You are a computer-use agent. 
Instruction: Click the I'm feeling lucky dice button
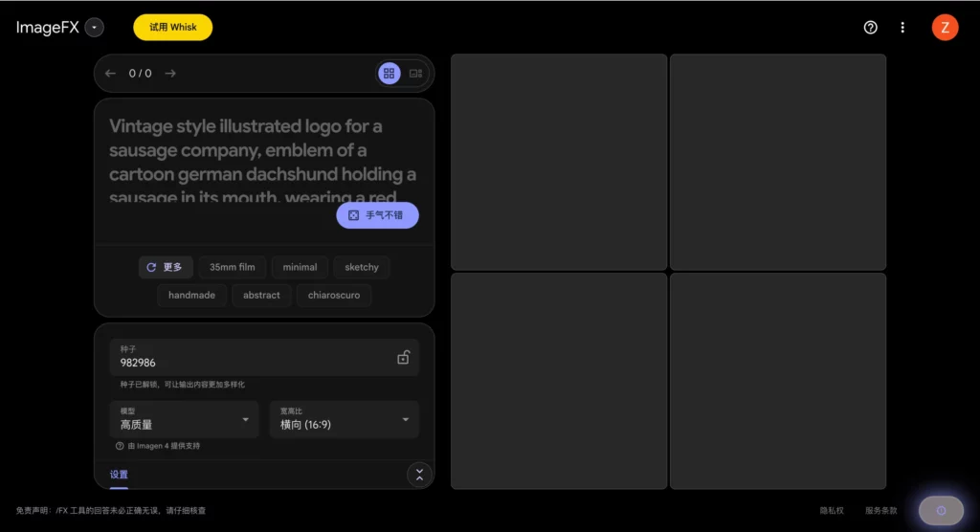[x=377, y=215]
